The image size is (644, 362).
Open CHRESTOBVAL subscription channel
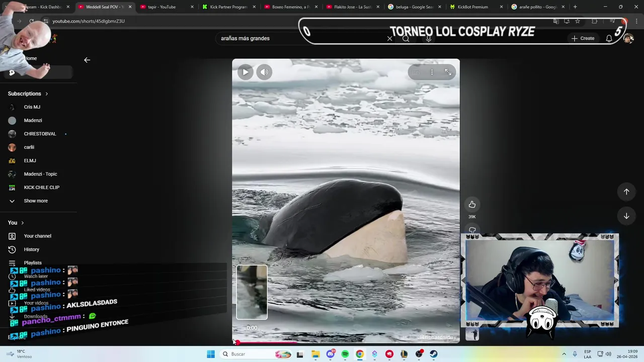tap(40, 134)
